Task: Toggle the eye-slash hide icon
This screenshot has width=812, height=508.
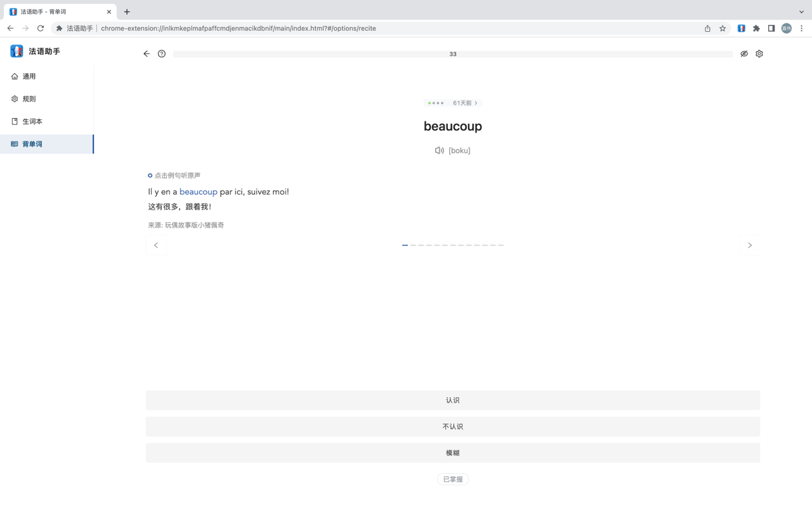Action: tap(744, 54)
